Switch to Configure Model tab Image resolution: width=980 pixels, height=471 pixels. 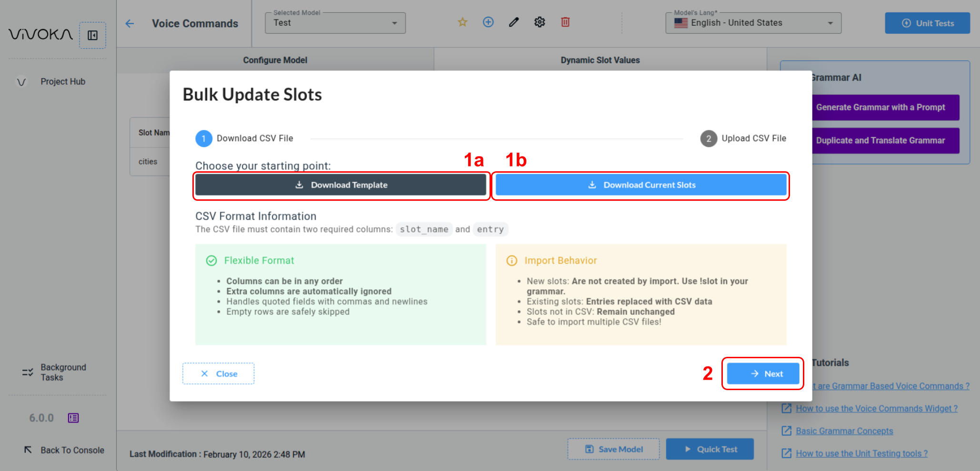click(275, 60)
